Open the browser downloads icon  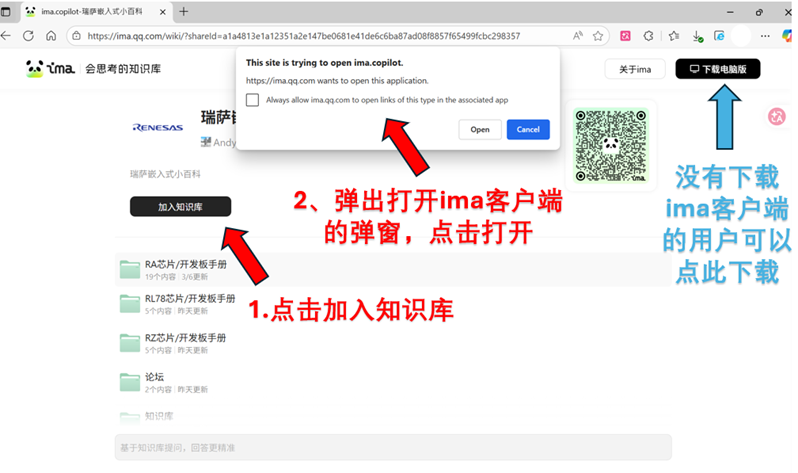pyautogui.click(x=696, y=36)
